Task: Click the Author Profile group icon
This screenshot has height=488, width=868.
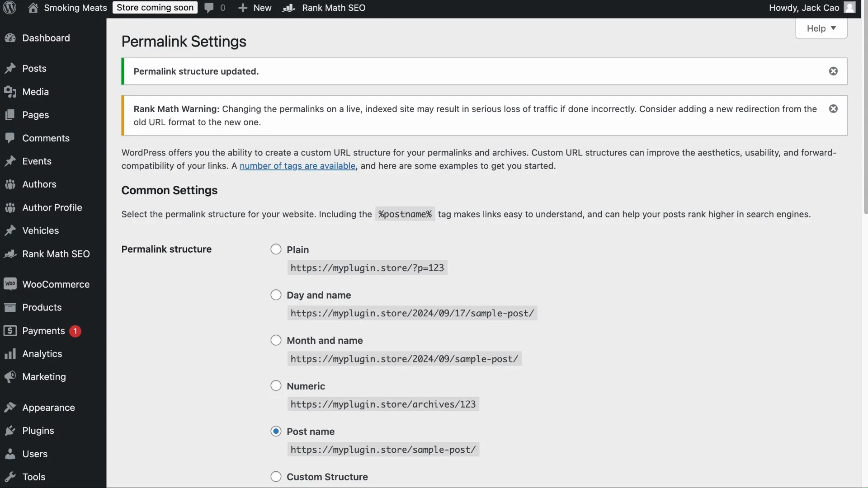Action: pyautogui.click(x=10, y=207)
